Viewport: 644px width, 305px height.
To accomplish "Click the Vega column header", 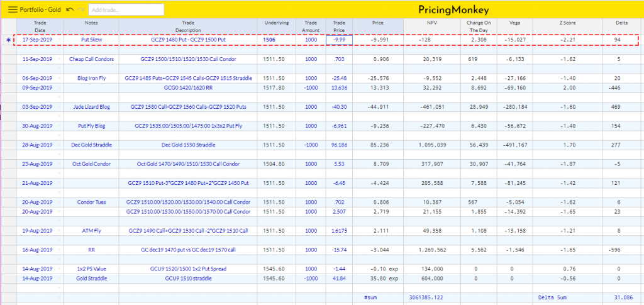I will [514, 26].
